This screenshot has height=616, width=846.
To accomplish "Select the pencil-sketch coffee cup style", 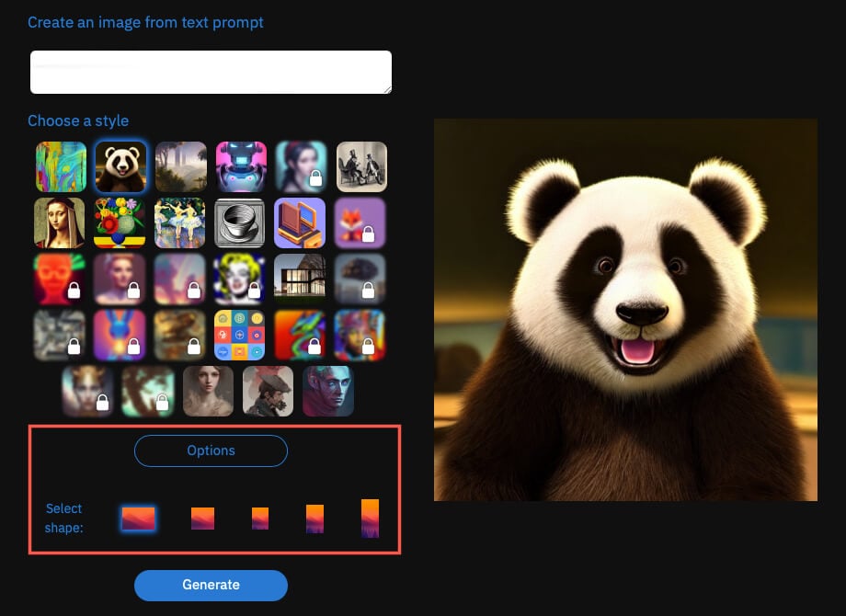I will pos(241,223).
